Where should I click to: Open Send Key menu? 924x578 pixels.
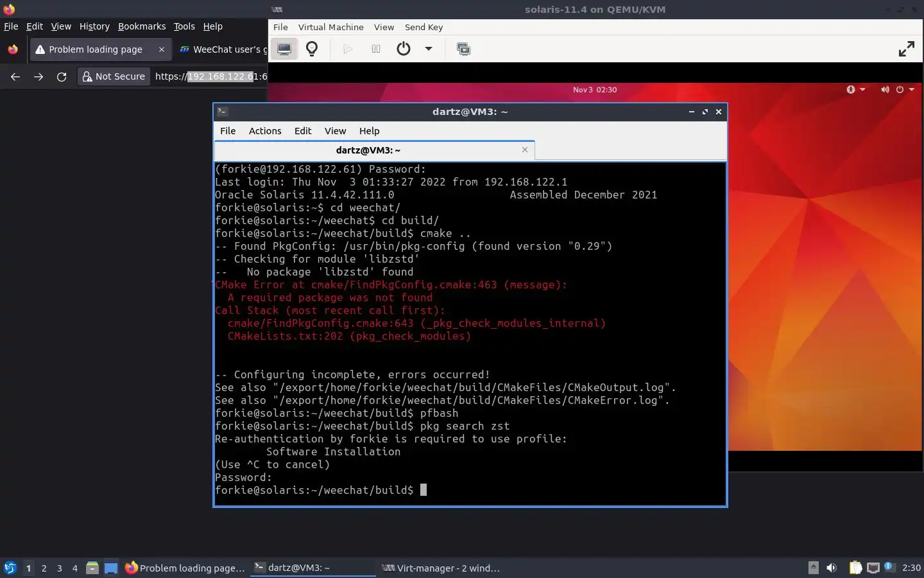(x=424, y=27)
